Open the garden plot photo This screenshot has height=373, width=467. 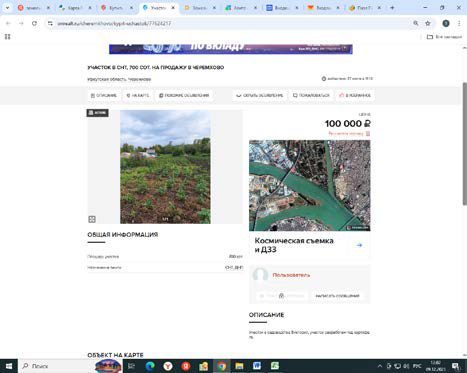(165, 167)
